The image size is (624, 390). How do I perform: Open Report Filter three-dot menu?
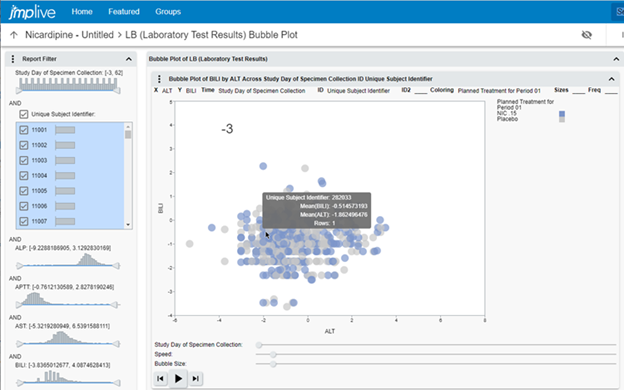coord(13,59)
